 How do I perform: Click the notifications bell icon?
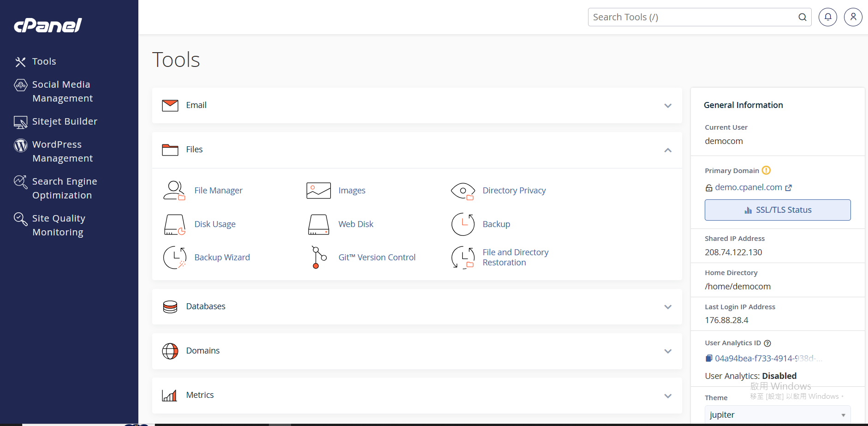827,17
